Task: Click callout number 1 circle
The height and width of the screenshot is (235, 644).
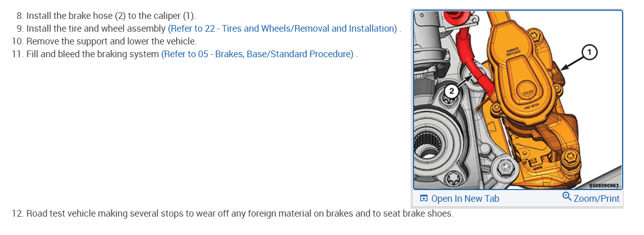Action: 589,52
